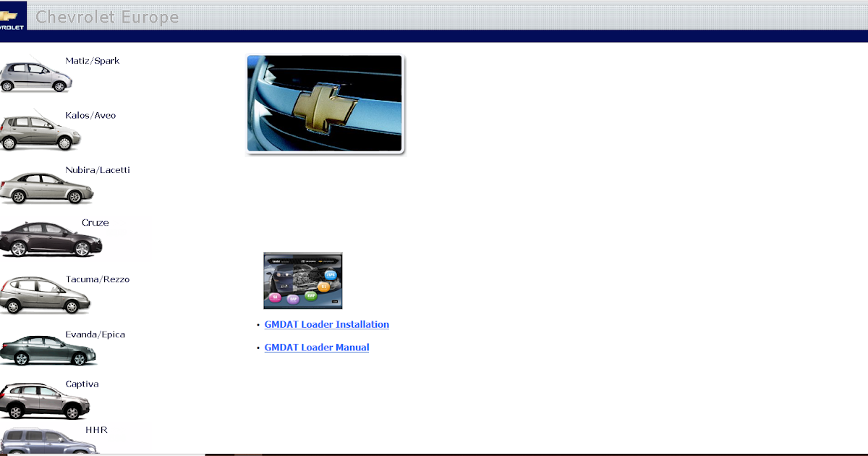Image resolution: width=868 pixels, height=456 pixels.
Task: Select the Evanda/Epica car image
Action: (x=48, y=350)
